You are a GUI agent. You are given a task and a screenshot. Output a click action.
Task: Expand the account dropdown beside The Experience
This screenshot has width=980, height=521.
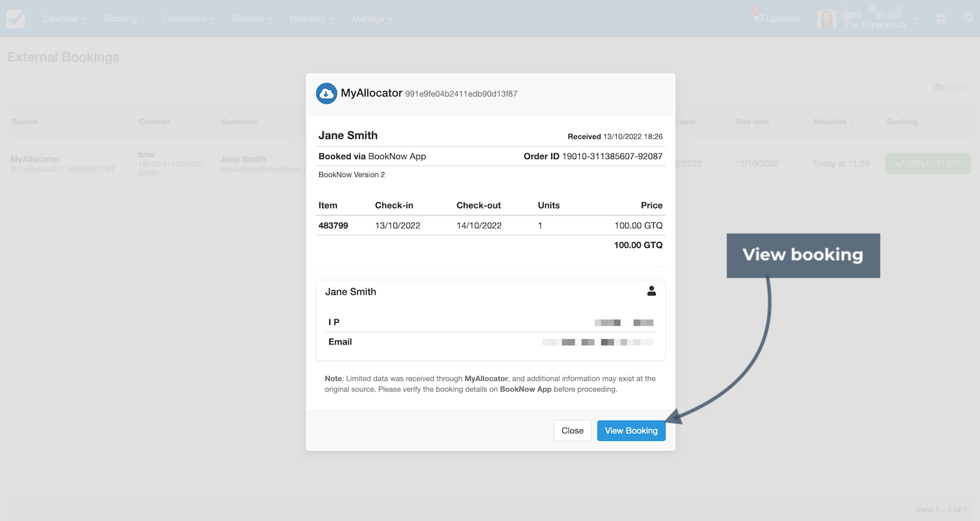click(x=916, y=19)
